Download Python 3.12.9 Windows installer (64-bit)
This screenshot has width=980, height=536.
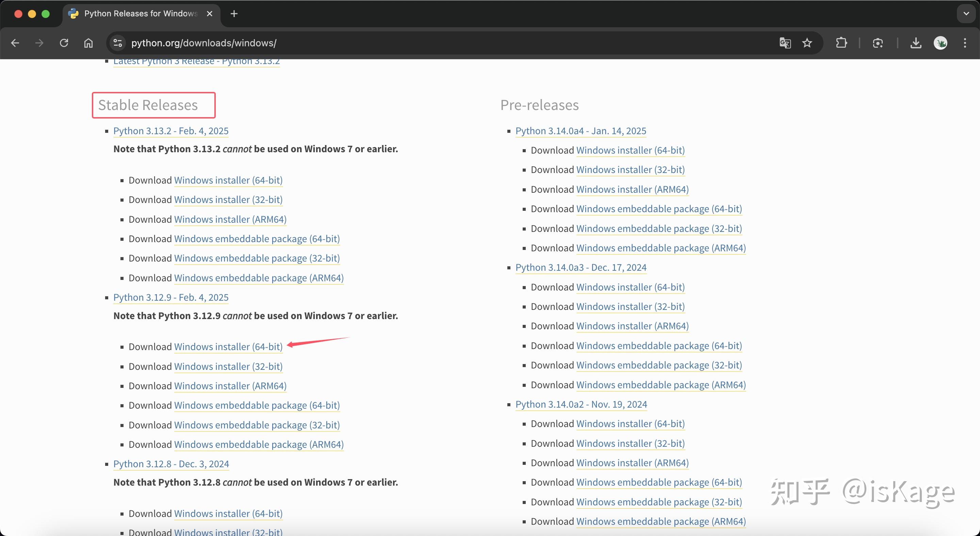228,347
